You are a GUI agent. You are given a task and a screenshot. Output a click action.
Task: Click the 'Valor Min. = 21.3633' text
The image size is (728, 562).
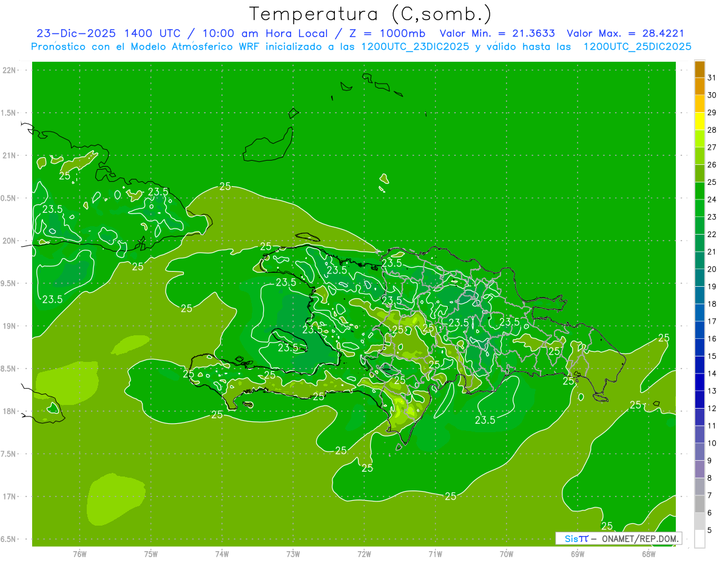click(497, 33)
